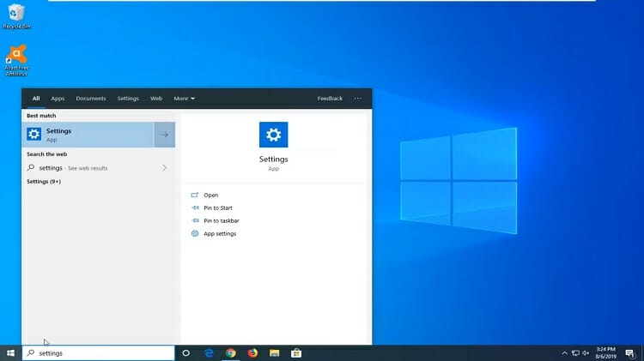Click the network tray icon
The height and width of the screenshot is (361, 644).
pos(575,353)
